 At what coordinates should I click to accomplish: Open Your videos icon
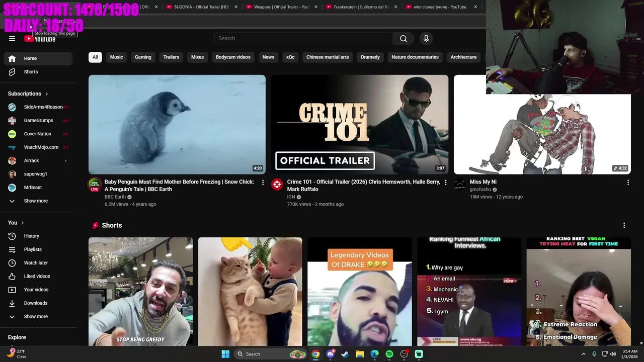coord(12,290)
